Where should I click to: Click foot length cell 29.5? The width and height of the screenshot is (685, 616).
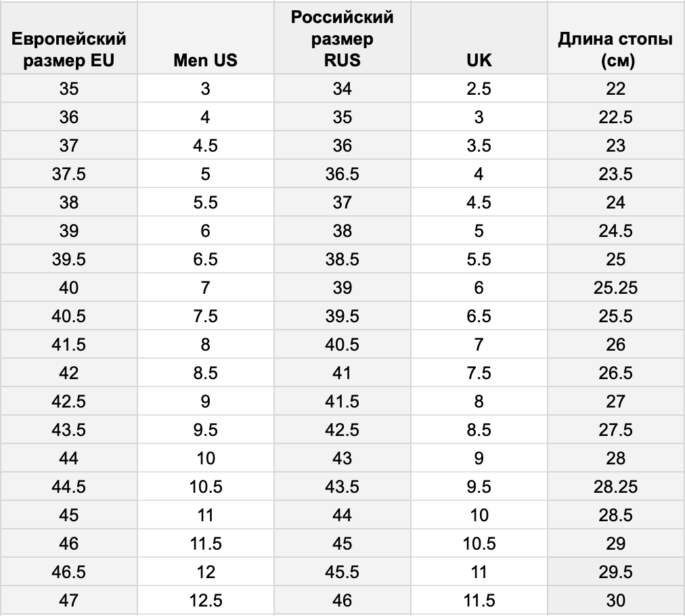point(616,571)
